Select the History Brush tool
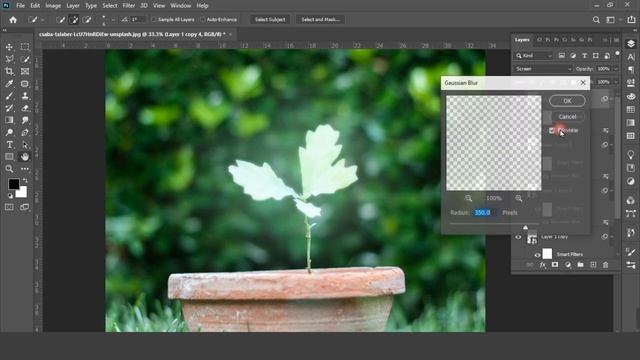The image size is (640, 360). (x=9, y=108)
